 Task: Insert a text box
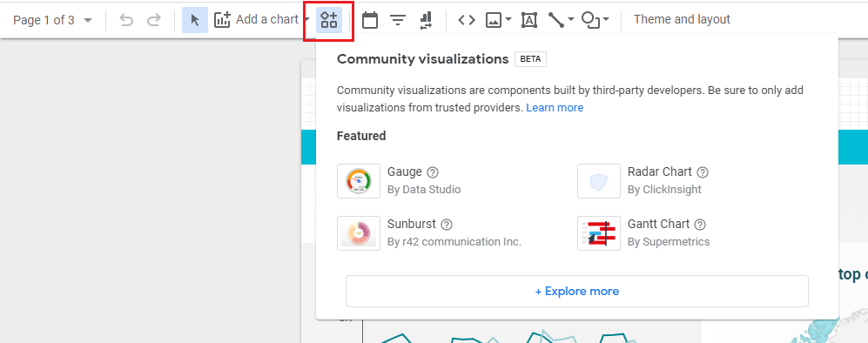click(529, 21)
